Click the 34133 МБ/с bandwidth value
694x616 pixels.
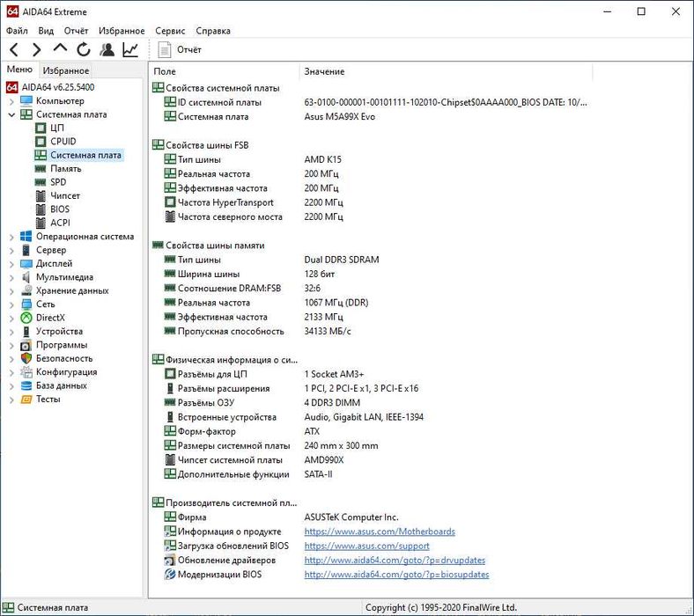pyautogui.click(x=327, y=331)
